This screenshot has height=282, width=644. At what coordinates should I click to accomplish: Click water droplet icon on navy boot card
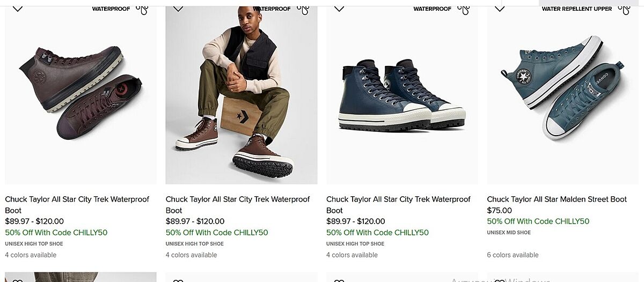point(464,9)
